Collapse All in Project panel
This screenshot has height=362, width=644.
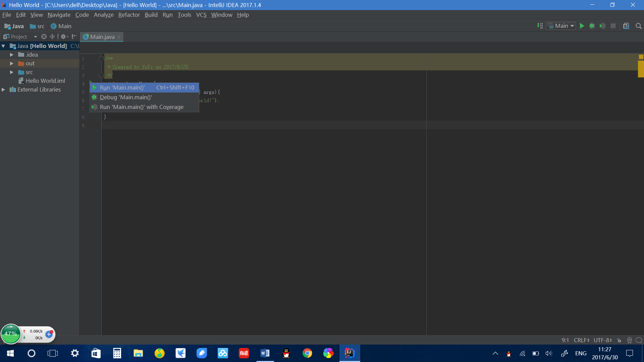click(52, 37)
